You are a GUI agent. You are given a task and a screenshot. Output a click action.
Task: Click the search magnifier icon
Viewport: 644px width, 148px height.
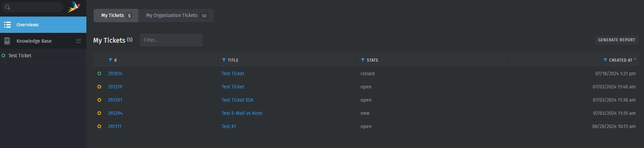[x=8, y=7]
